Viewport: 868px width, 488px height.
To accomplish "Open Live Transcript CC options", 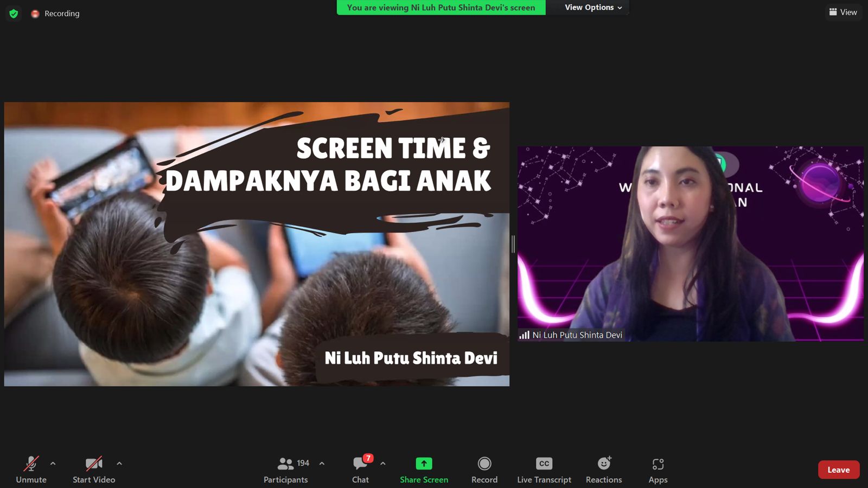I will pos(544,470).
